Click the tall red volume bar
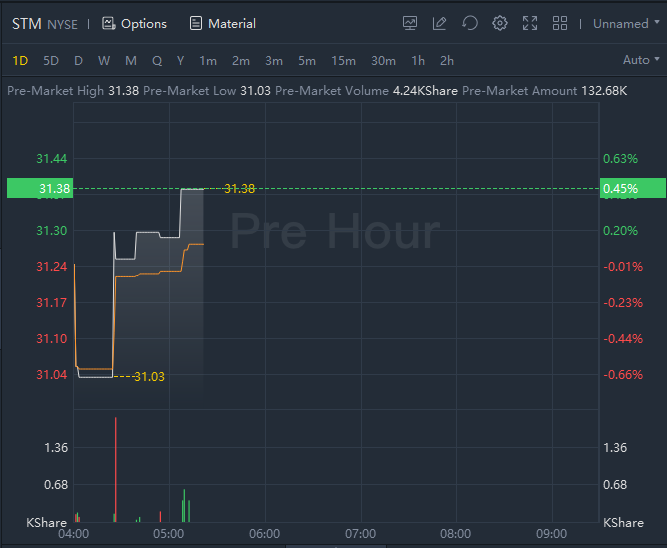Image resolution: width=667 pixels, height=548 pixels. tap(116, 469)
